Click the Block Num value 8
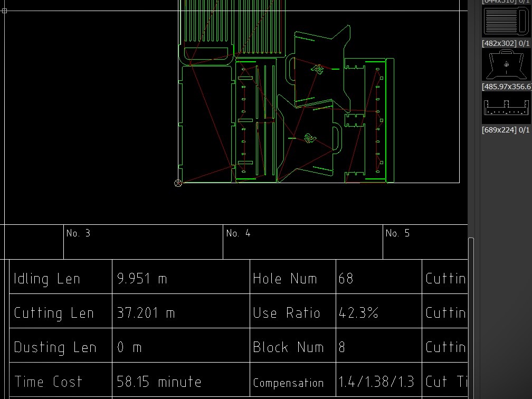532x399 pixels. tap(341, 347)
